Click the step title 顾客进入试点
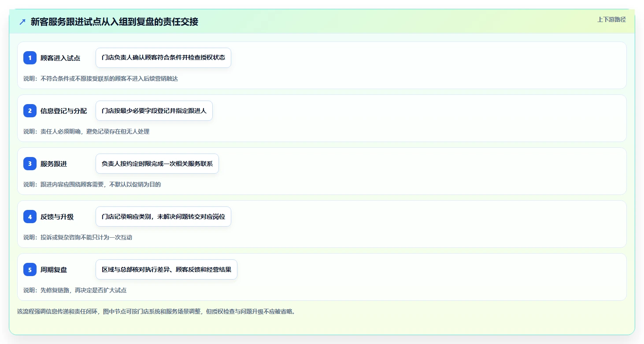 point(60,58)
